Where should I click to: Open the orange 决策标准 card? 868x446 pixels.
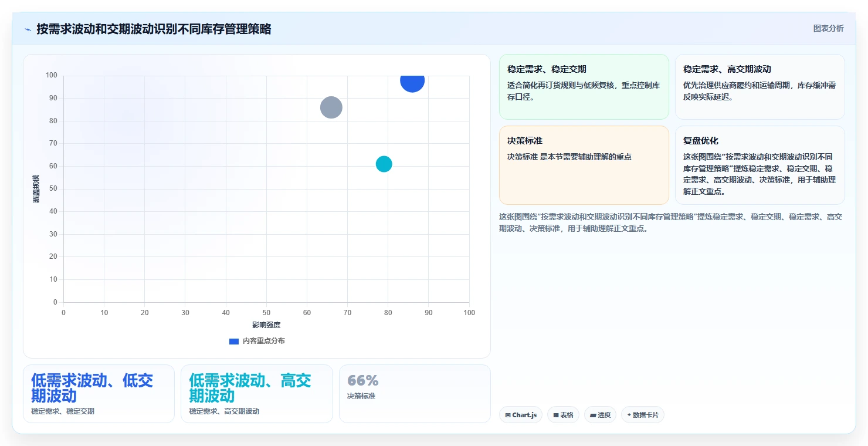[x=584, y=165]
